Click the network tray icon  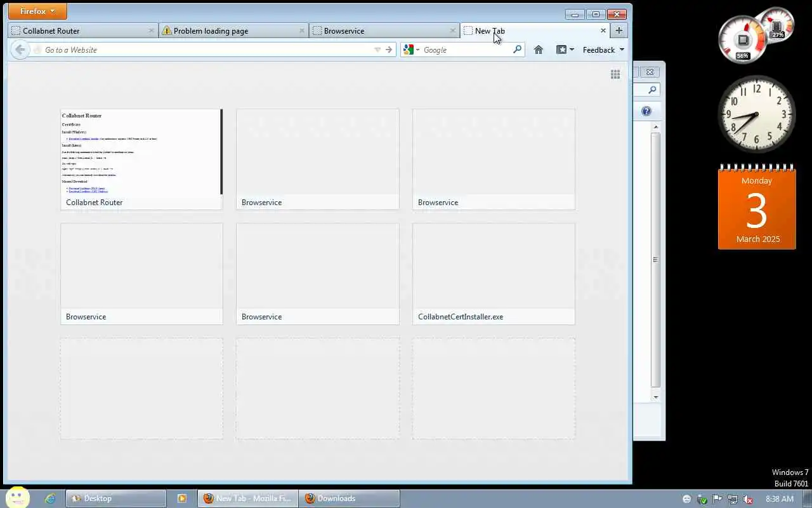(733, 499)
